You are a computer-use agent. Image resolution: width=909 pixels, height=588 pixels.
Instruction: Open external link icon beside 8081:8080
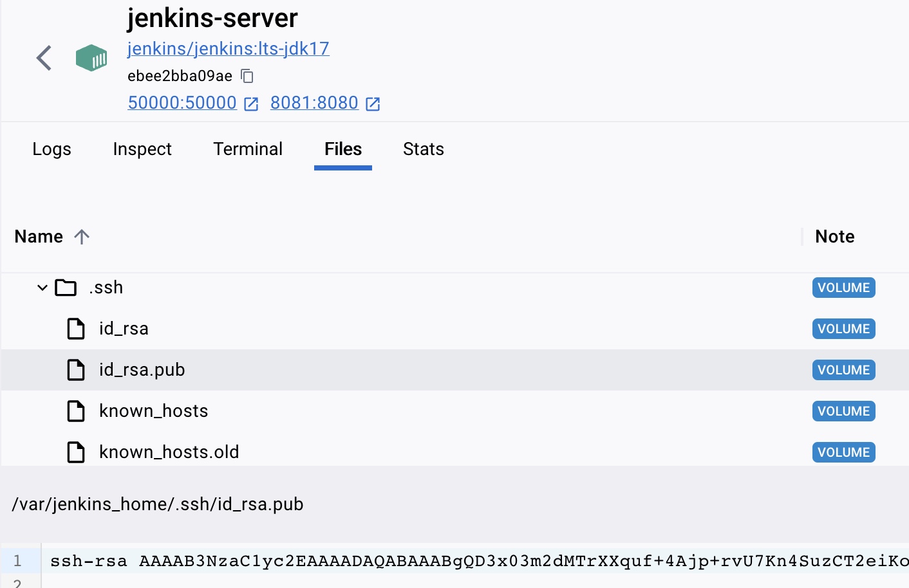point(373,104)
